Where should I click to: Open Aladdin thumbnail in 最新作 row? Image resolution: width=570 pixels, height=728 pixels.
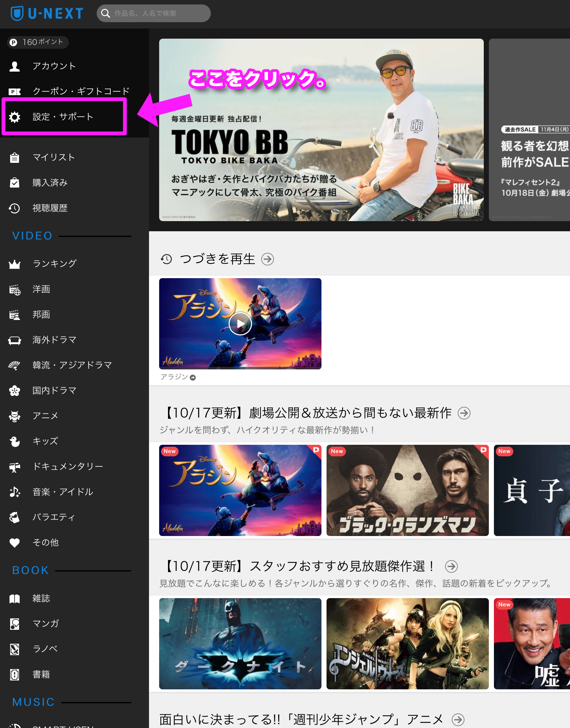[240, 490]
